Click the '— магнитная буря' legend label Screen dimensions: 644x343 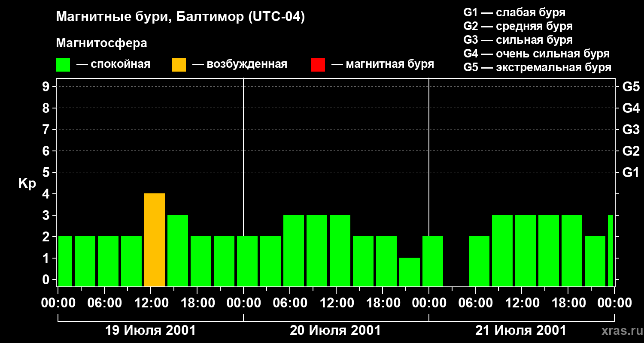pyautogui.click(x=383, y=64)
